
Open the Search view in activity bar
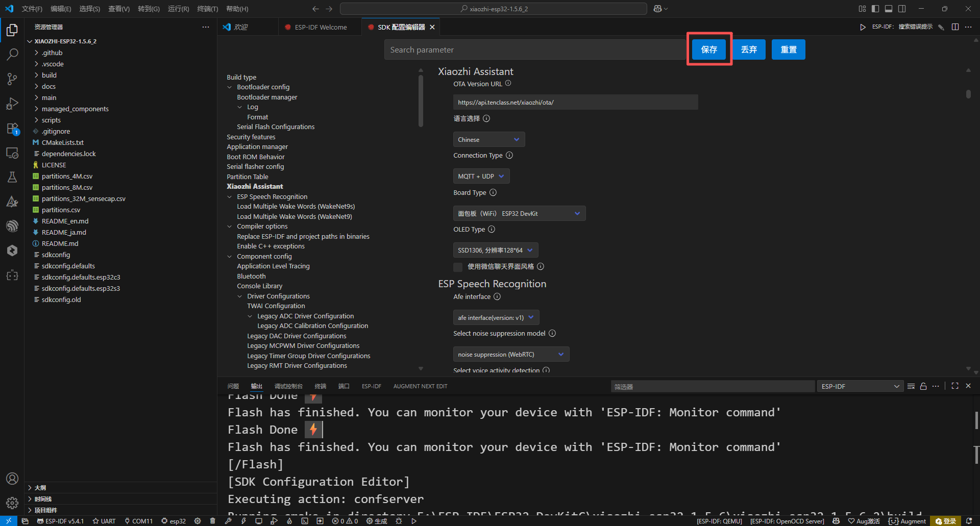pyautogui.click(x=12, y=54)
